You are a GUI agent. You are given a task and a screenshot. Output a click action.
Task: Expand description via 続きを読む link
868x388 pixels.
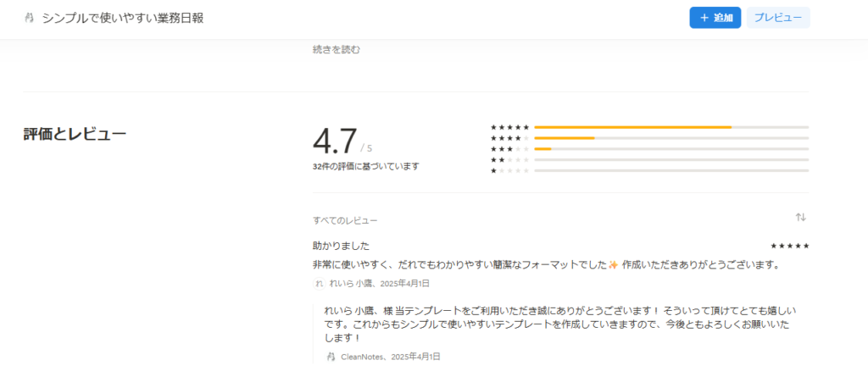point(336,50)
